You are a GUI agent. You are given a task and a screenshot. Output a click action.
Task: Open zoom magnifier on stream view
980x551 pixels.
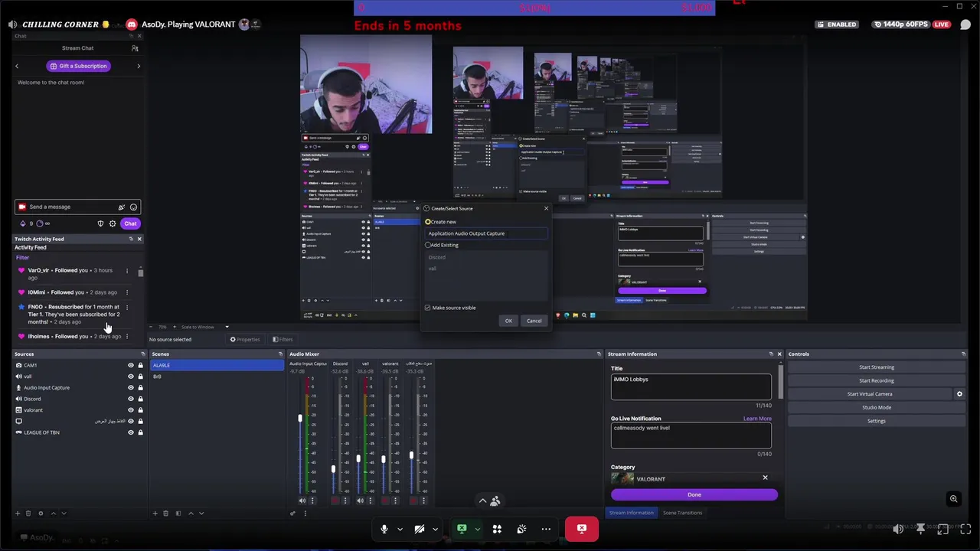click(954, 499)
